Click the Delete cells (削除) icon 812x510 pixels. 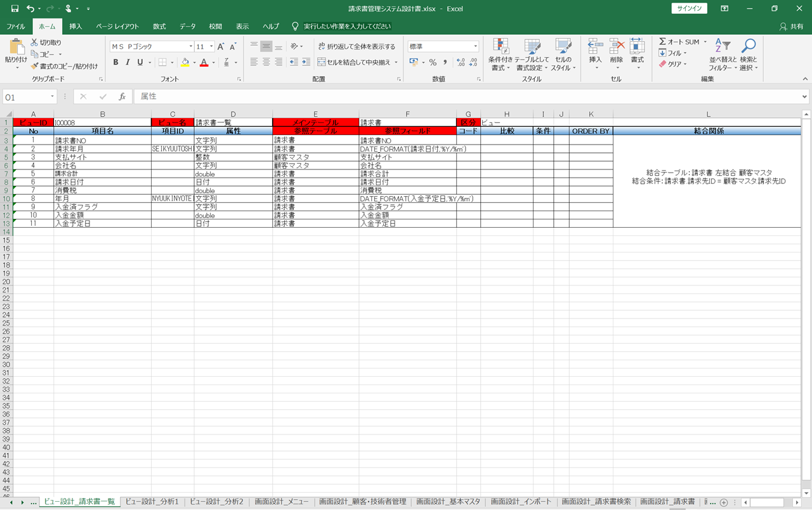[x=617, y=46]
